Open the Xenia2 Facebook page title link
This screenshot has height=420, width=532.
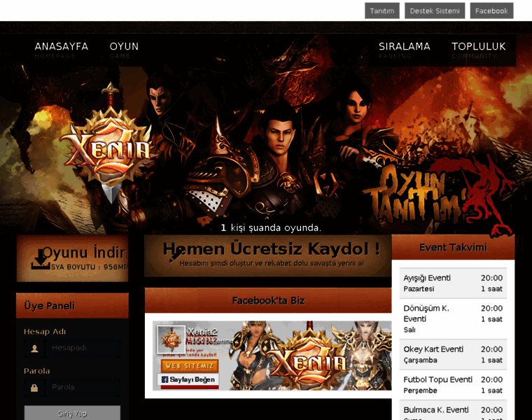(202, 332)
